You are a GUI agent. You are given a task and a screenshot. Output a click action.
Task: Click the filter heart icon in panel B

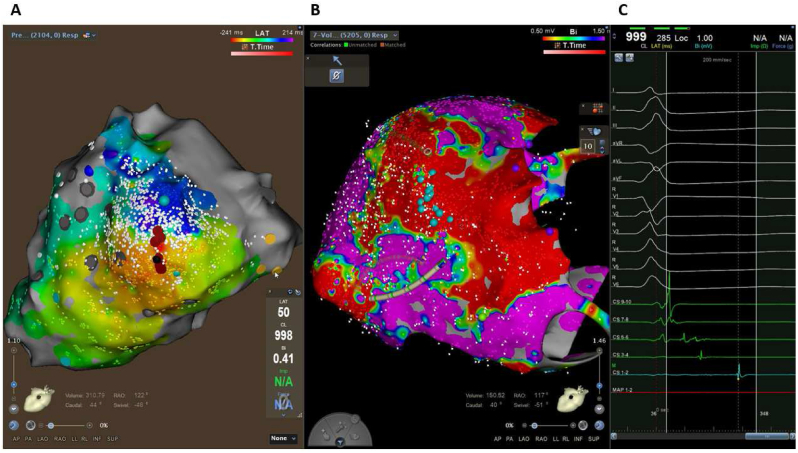[x=593, y=132]
